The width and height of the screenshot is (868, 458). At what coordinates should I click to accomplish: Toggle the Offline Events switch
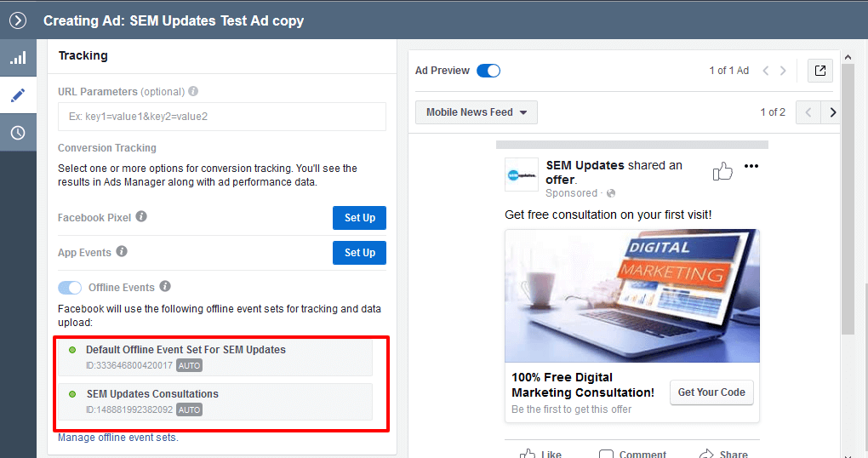click(70, 288)
